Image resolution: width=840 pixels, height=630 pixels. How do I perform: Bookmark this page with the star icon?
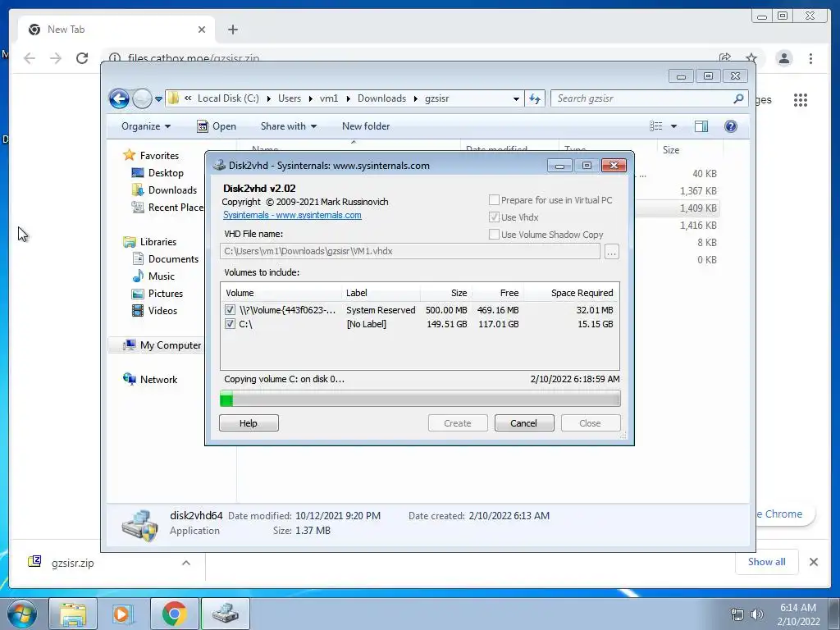751,58
